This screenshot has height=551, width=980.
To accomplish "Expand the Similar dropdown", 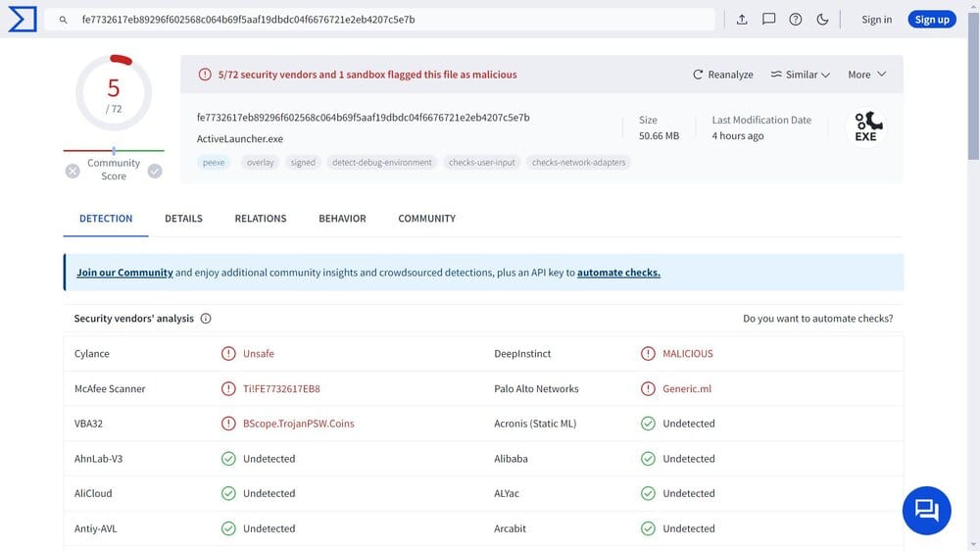I will coord(800,75).
